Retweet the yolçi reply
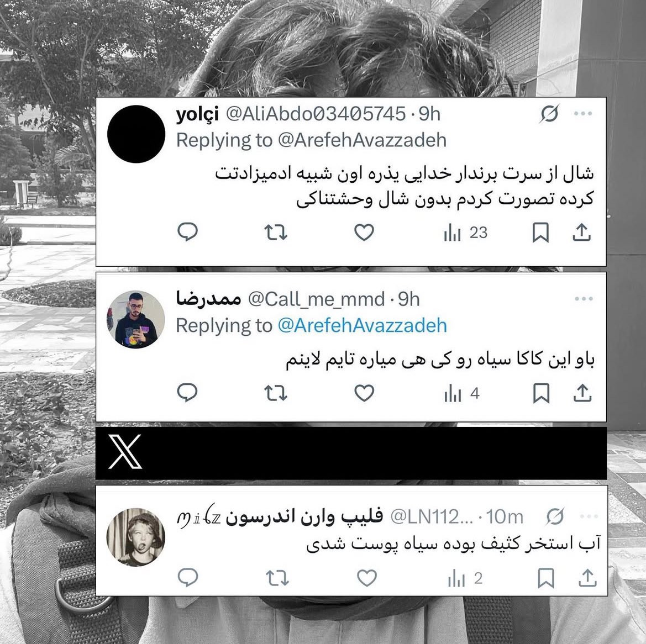Viewport: 646px width, 644px height. (276, 233)
